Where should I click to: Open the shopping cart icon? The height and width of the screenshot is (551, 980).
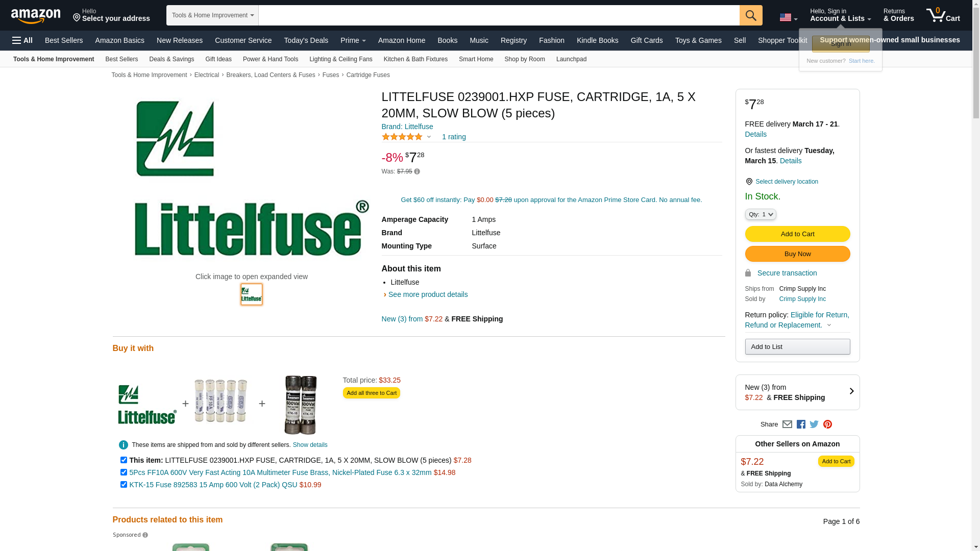943,15
